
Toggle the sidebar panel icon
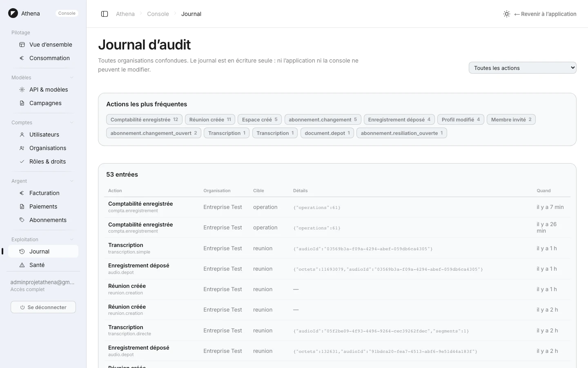105,14
